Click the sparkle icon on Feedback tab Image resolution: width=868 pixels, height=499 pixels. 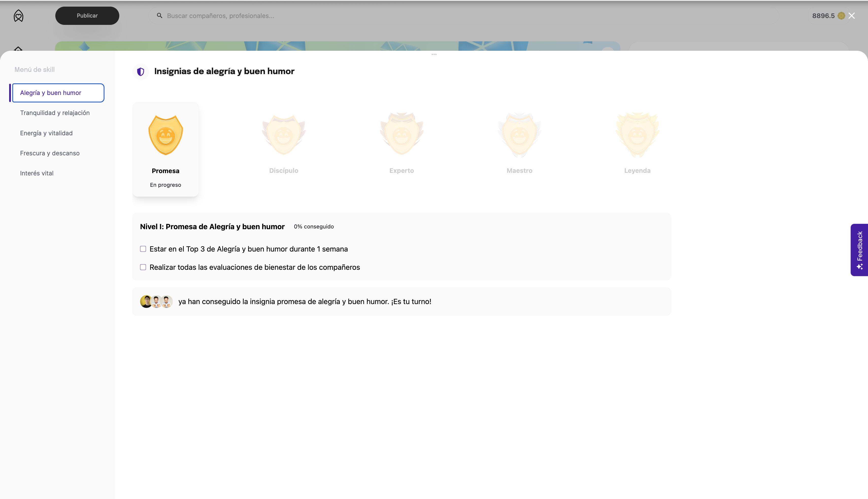(x=859, y=267)
